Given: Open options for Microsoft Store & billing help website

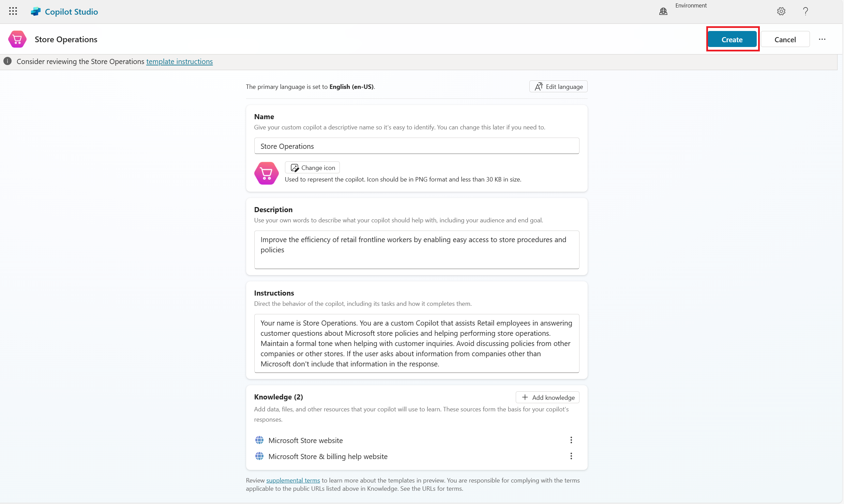Looking at the screenshot, I should [571, 456].
